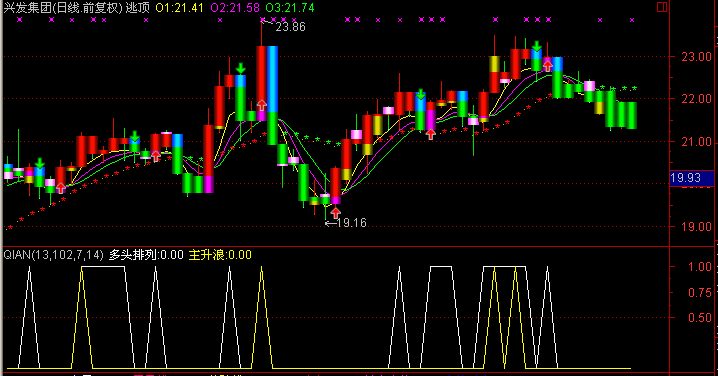
Task: Click the blue 19.93 price tag on axis
Action: point(691,178)
